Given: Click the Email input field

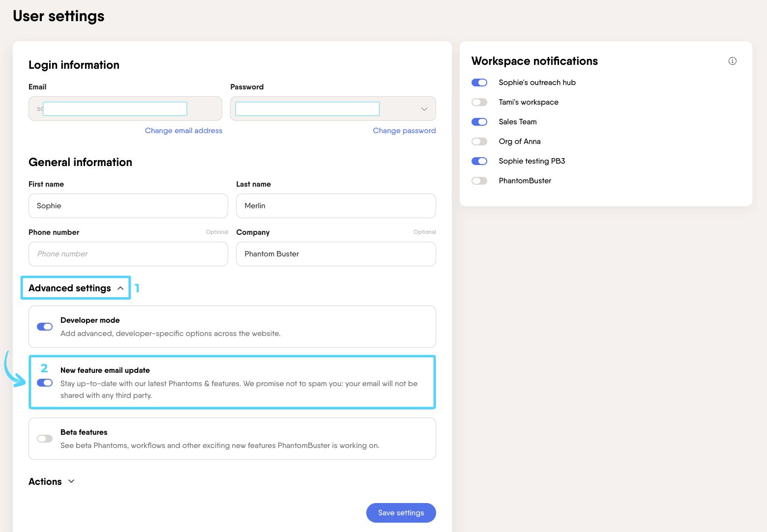Looking at the screenshot, I should pyautogui.click(x=125, y=109).
